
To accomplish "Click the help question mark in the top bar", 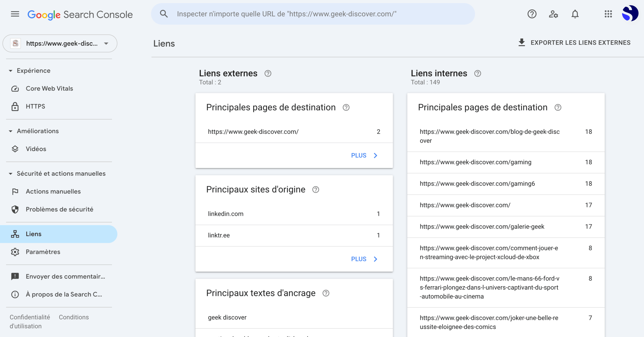I will click(x=532, y=14).
